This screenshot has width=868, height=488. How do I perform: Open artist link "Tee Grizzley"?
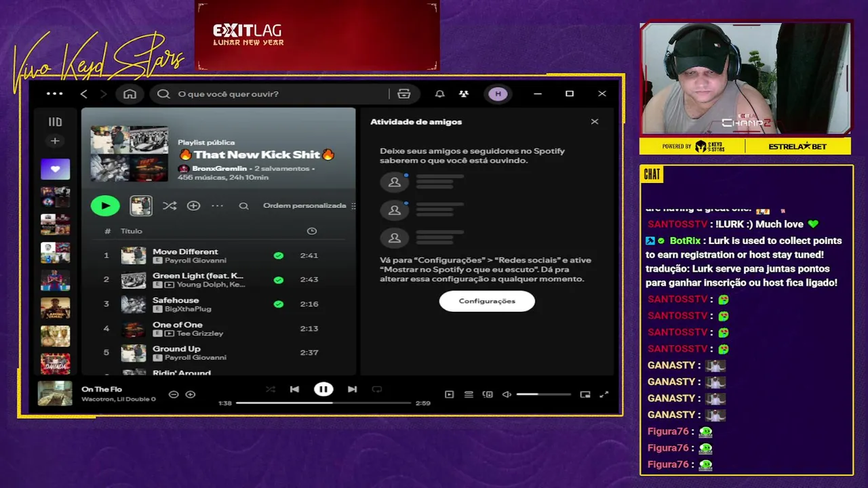(200, 333)
